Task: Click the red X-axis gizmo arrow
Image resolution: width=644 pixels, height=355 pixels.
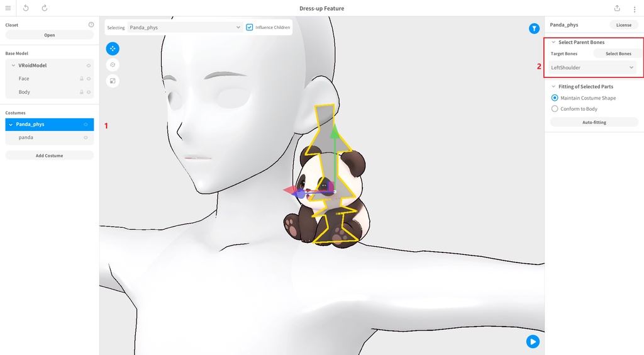Action: pyautogui.click(x=291, y=190)
